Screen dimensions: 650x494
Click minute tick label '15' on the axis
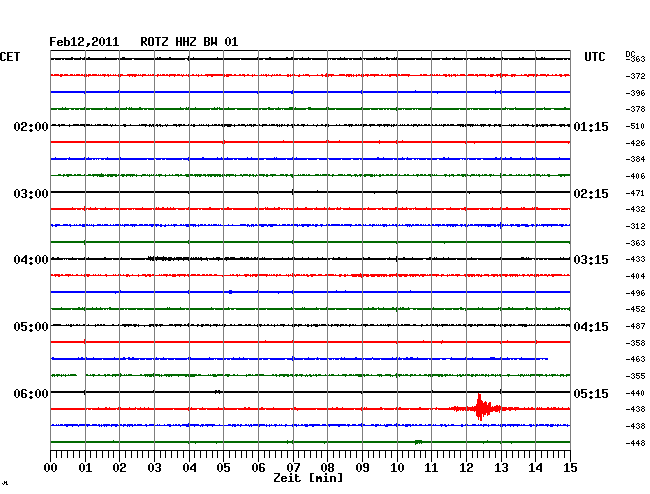(570, 468)
